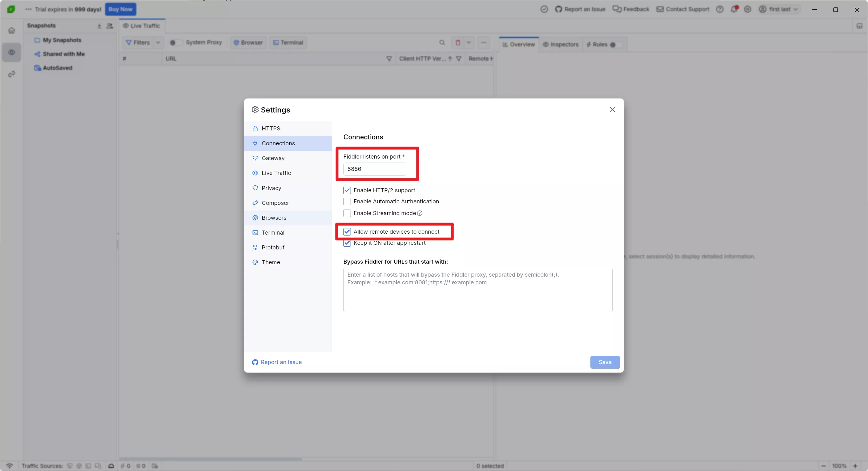The height and width of the screenshot is (471, 868).
Task: Toggle the System Proxy switch
Action: point(176,42)
